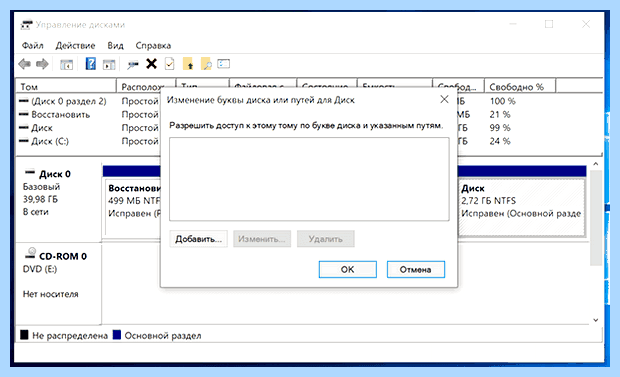The width and height of the screenshot is (620, 377).
Task: Select the Диск 0 disk label
Action: (55, 174)
